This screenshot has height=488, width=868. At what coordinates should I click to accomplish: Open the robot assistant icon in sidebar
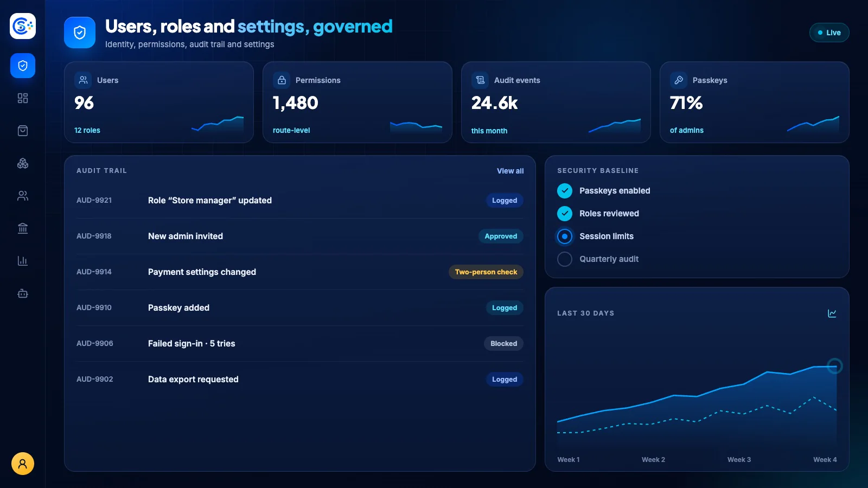(23, 293)
